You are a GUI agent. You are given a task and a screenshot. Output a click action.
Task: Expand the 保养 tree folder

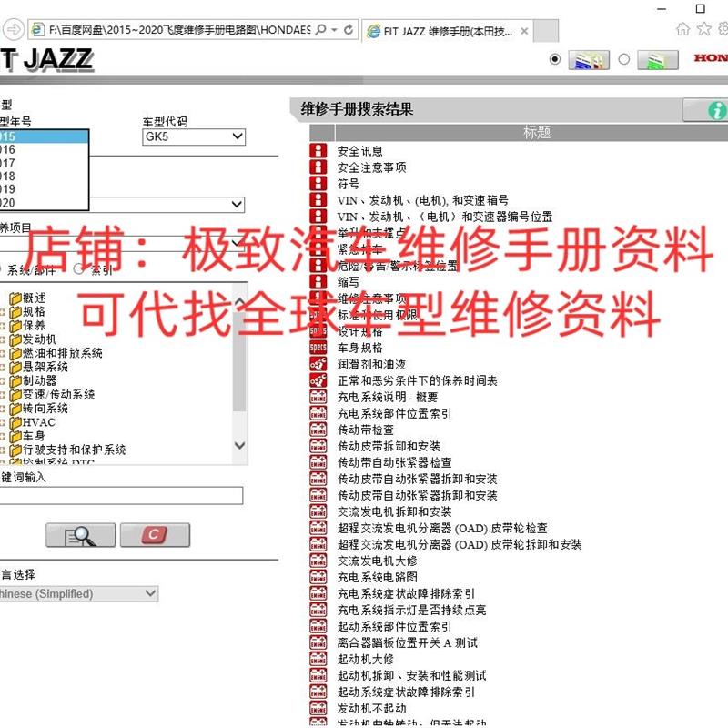point(27,326)
